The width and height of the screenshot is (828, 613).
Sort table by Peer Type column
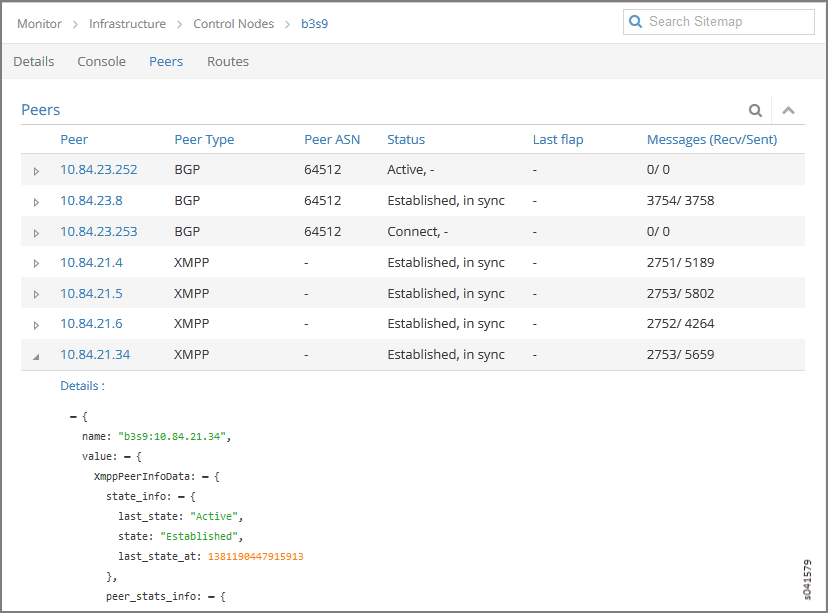tap(204, 140)
